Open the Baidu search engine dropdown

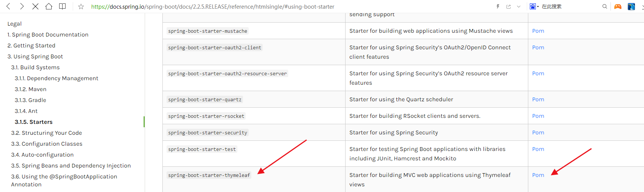(534, 6)
